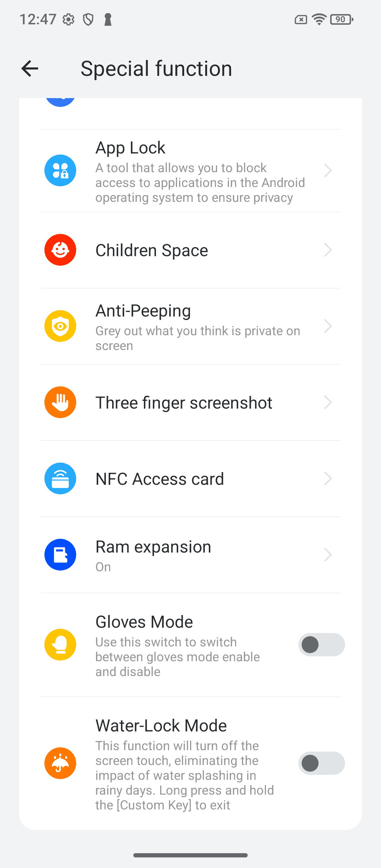381x868 pixels.
Task: Tap the NFC Access card icon
Action: tap(60, 478)
